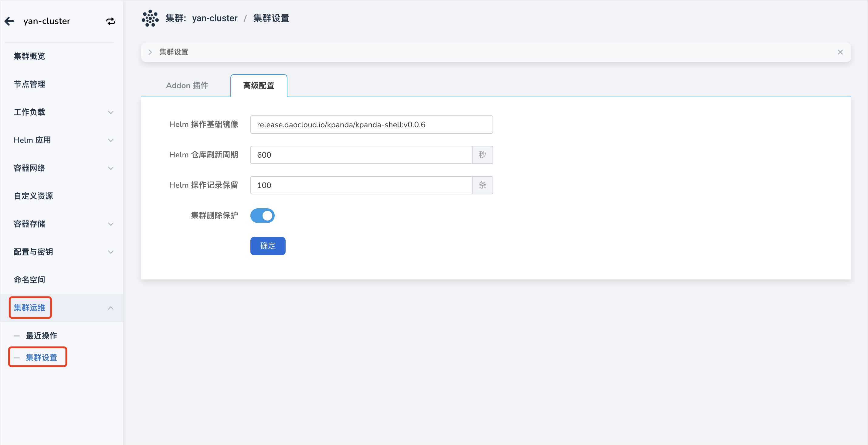Switch to the Addon 插件 tab

pyautogui.click(x=187, y=86)
